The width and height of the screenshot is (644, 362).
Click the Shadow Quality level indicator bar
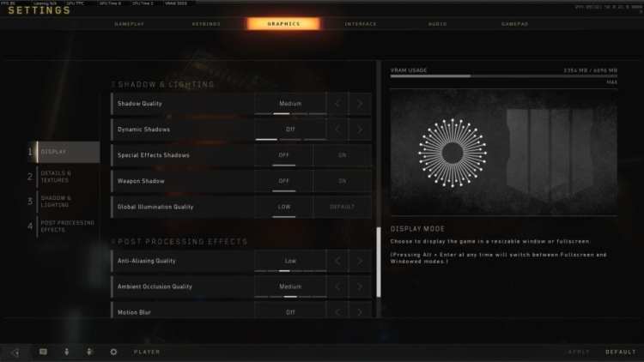point(291,113)
